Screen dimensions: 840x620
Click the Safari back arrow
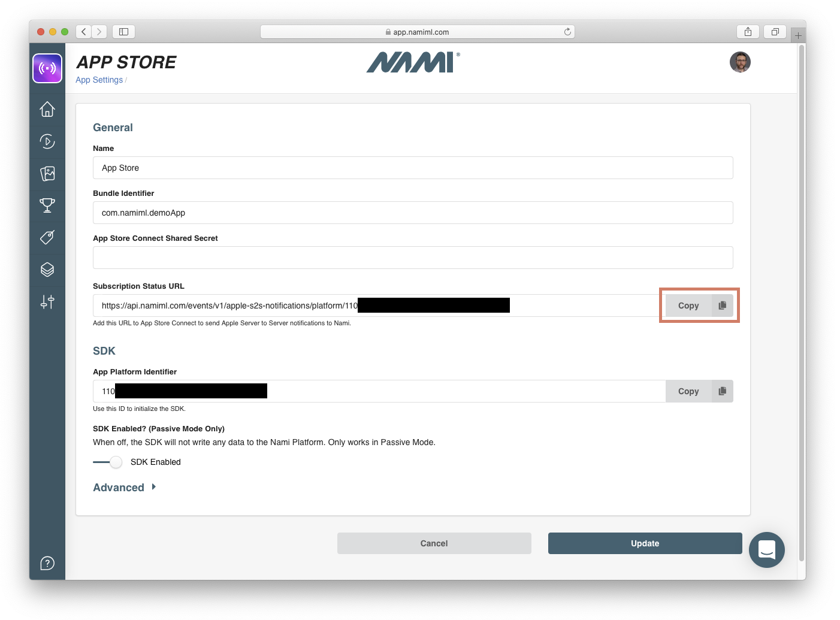84,32
